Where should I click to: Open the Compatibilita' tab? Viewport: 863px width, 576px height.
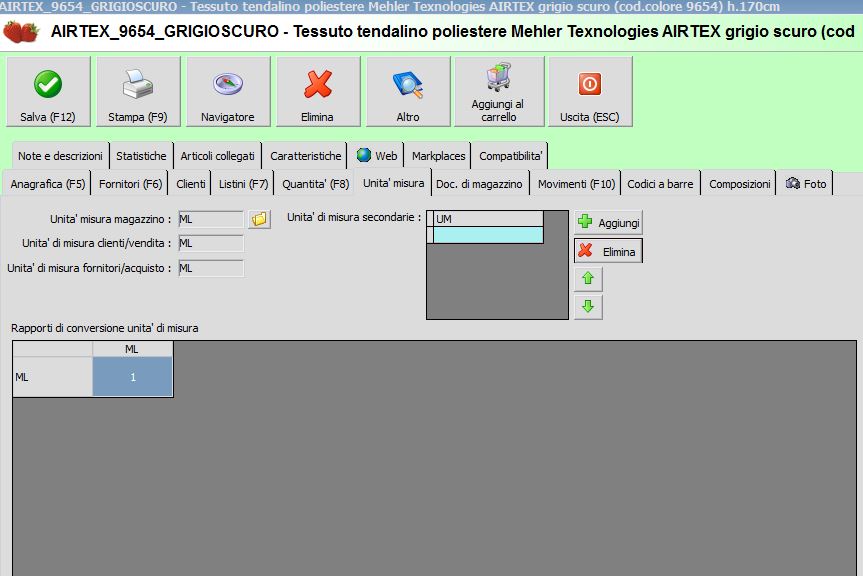[x=510, y=156]
